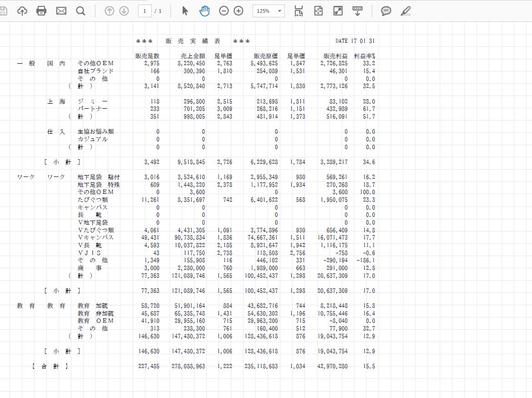The height and width of the screenshot is (398, 532).
Task: Print the document using the printer icon
Action: click(41, 11)
